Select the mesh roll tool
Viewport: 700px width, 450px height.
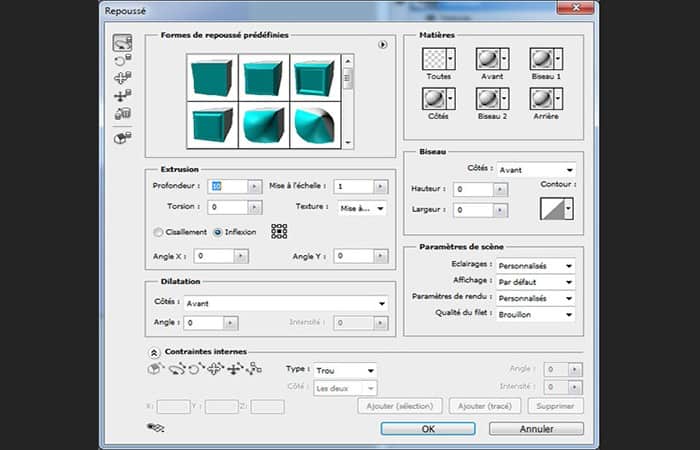122,60
